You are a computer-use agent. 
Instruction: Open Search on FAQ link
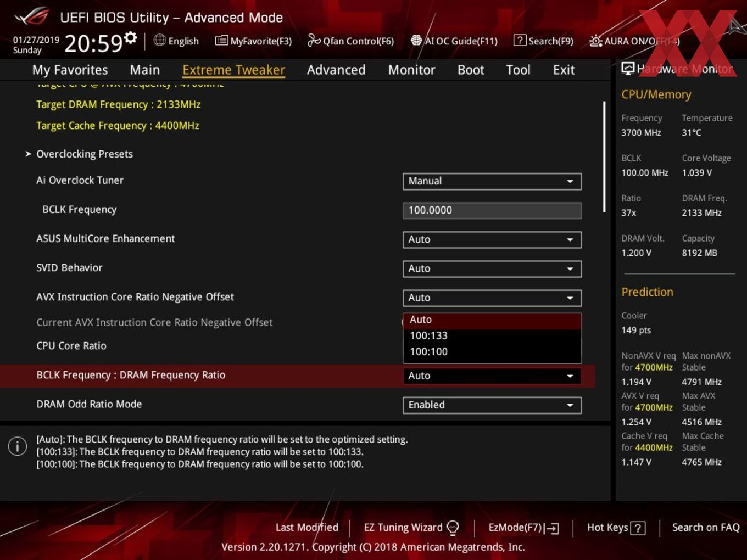706,527
